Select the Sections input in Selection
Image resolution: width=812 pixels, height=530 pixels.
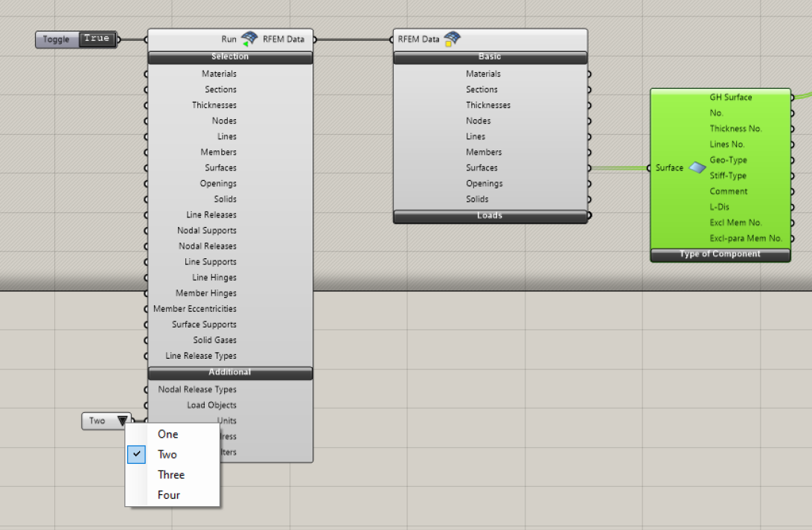[x=220, y=89]
